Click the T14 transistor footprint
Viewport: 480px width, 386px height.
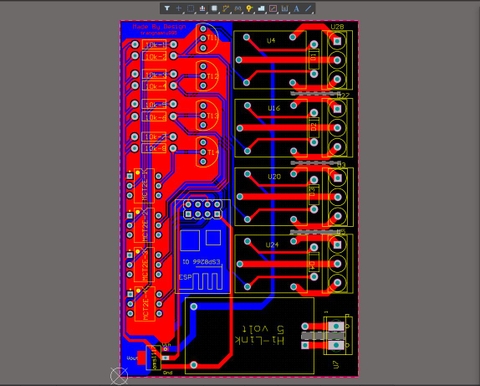[x=207, y=152]
